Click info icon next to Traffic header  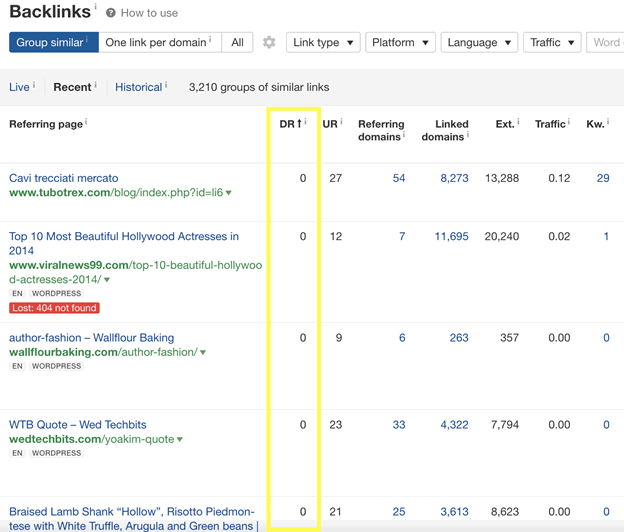click(x=569, y=121)
